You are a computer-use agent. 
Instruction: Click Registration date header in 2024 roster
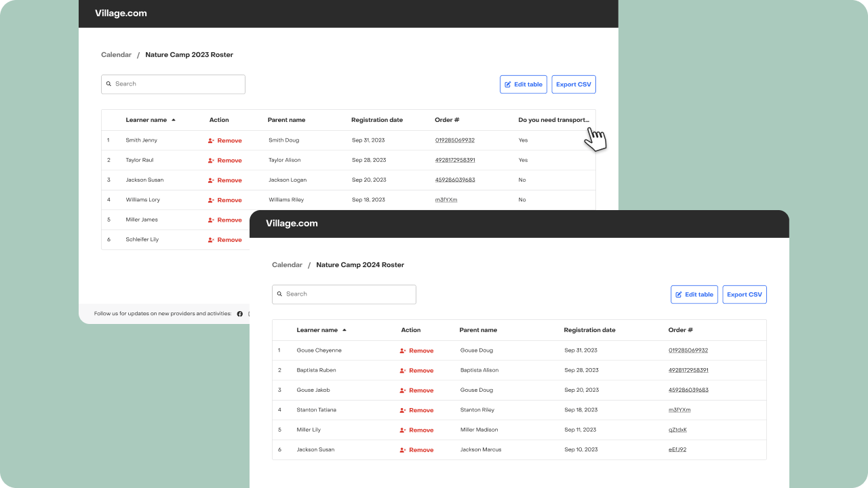(x=590, y=330)
